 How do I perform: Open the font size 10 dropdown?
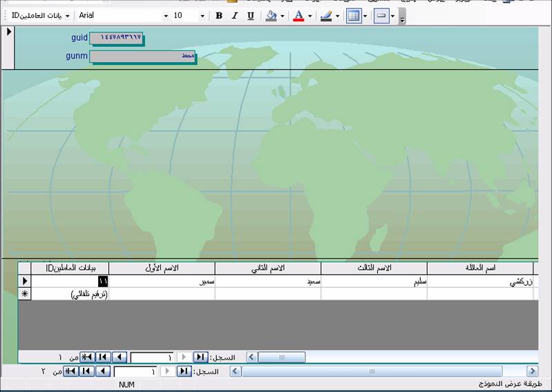[x=202, y=16]
